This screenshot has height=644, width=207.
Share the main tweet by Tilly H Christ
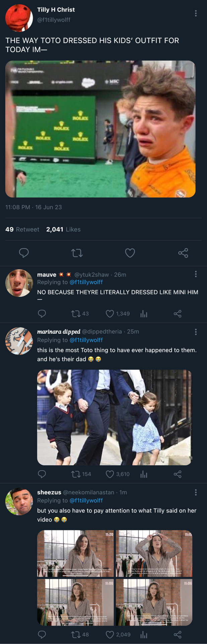click(x=183, y=253)
